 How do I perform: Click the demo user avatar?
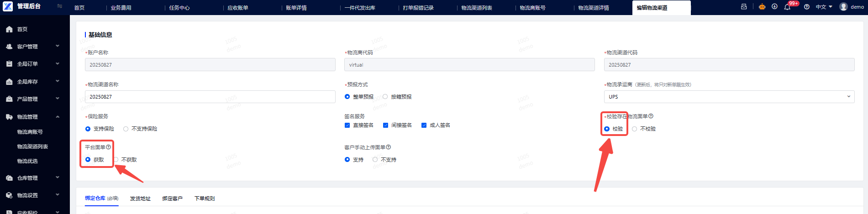tap(843, 6)
